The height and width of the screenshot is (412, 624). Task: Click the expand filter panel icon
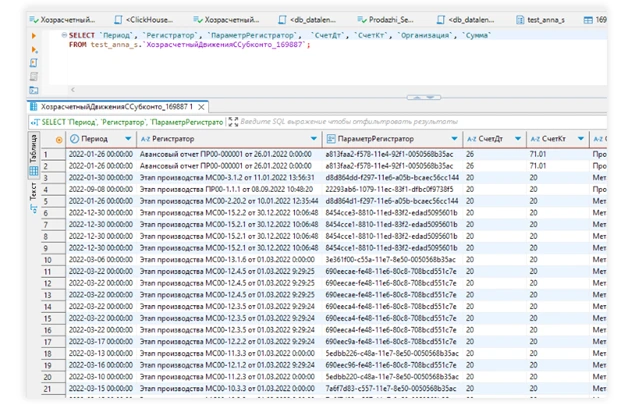tap(233, 121)
